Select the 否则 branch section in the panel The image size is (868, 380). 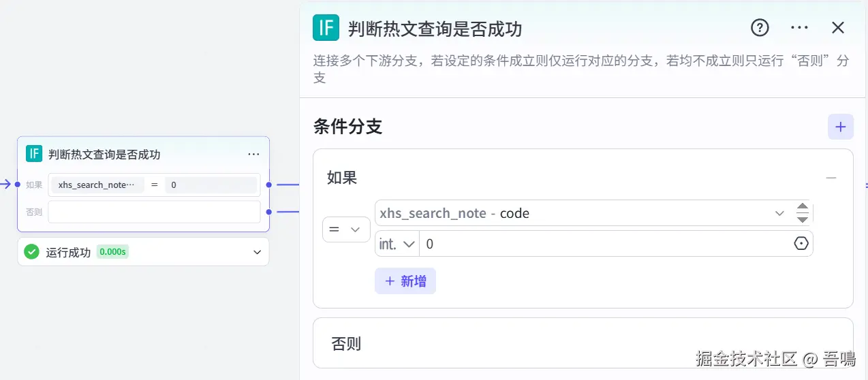click(x=583, y=343)
